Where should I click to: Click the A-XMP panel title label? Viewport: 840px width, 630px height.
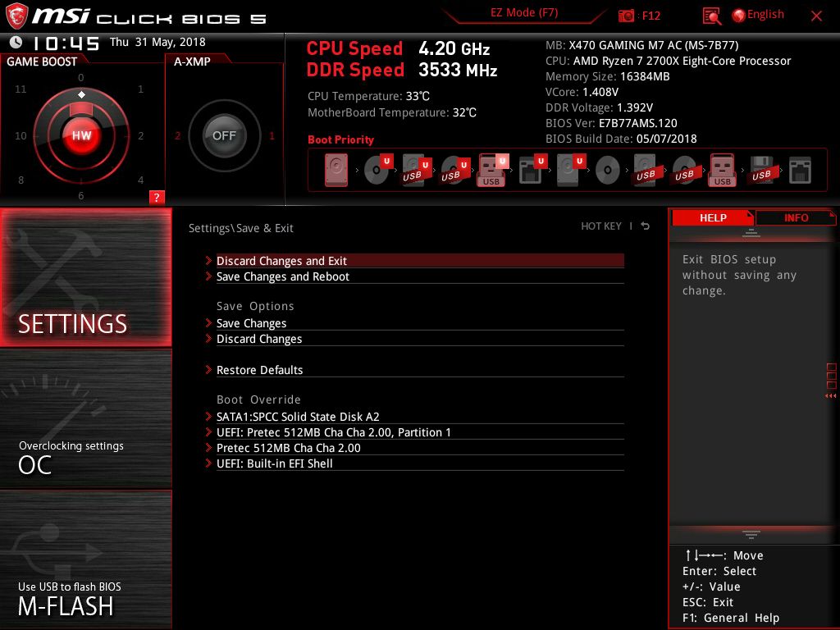(192, 62)
